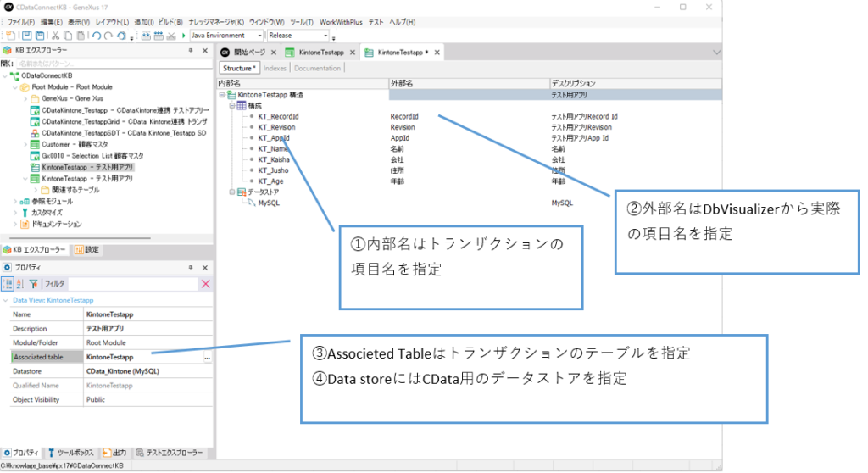Click the Save toolbar icon
This screenshot has width=868, height=473.
click(x=26, y=36)
